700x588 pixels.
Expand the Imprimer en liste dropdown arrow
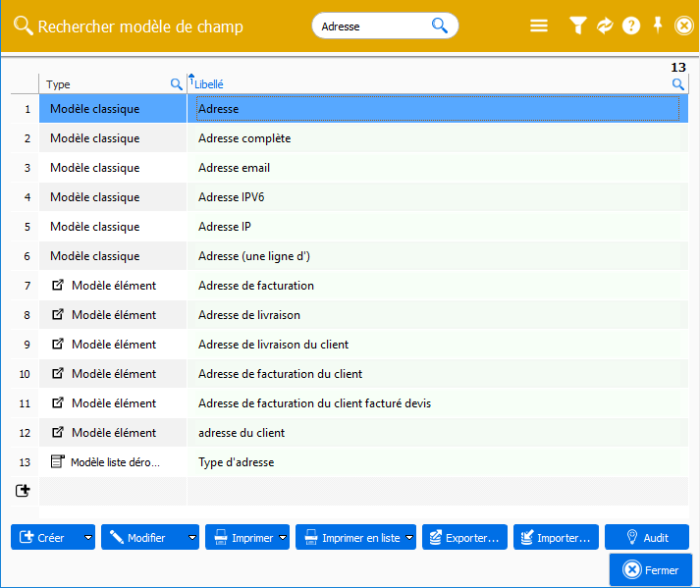[409, 538]
